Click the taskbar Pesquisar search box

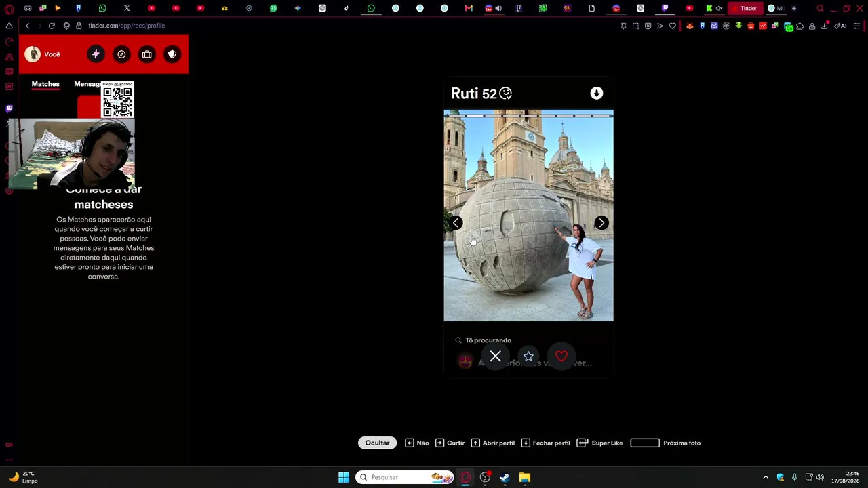pos(405,477)
